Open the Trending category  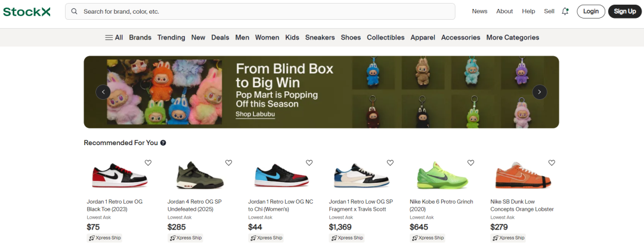(171, 38)
